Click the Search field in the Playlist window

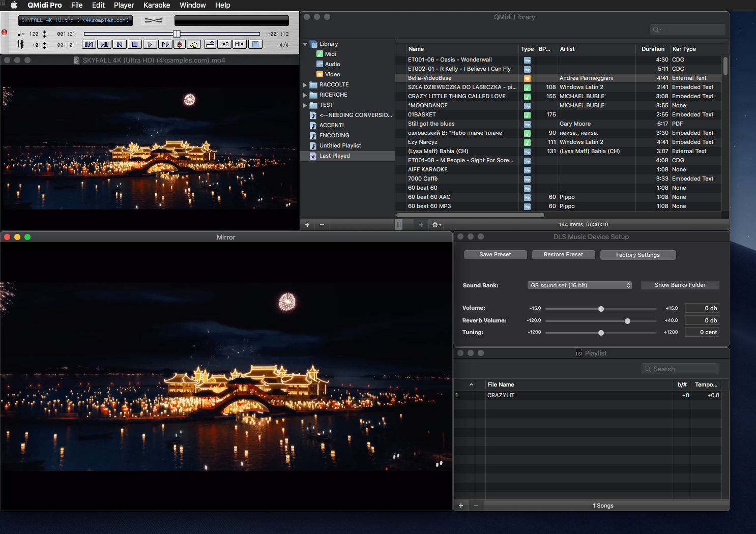680,369
